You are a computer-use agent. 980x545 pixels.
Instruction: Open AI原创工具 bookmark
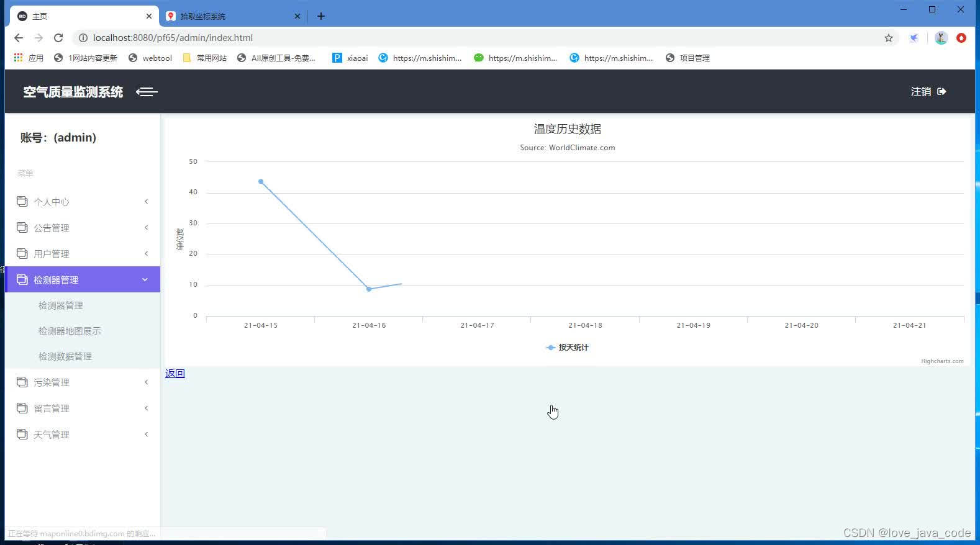click(276, 58)
